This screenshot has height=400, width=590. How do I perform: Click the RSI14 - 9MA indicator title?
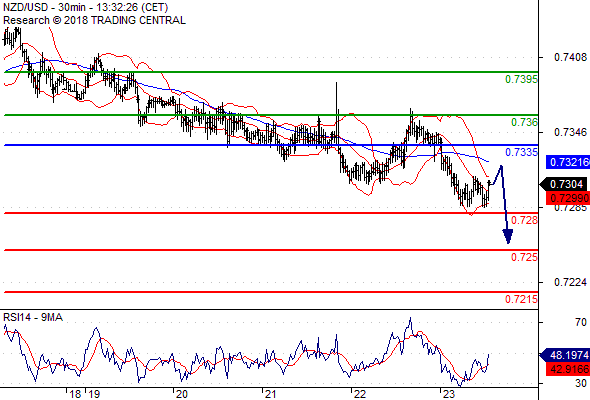pos(33,318)
